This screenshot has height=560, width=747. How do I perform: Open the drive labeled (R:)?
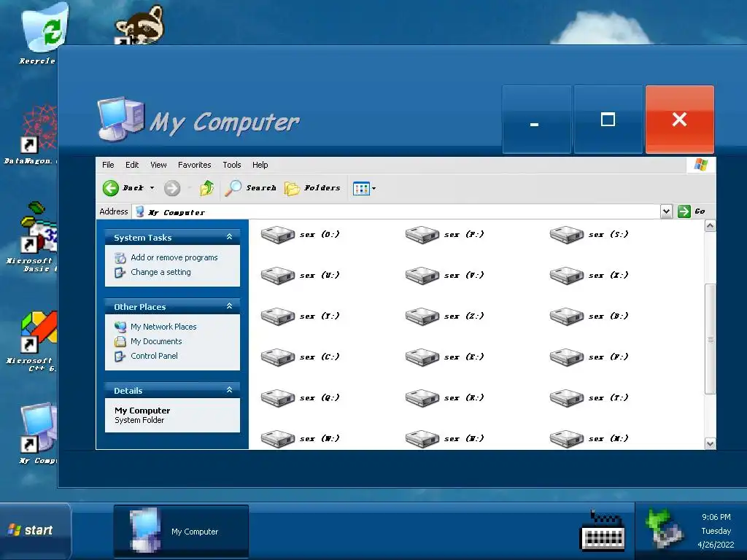click(x=444, y=398)
